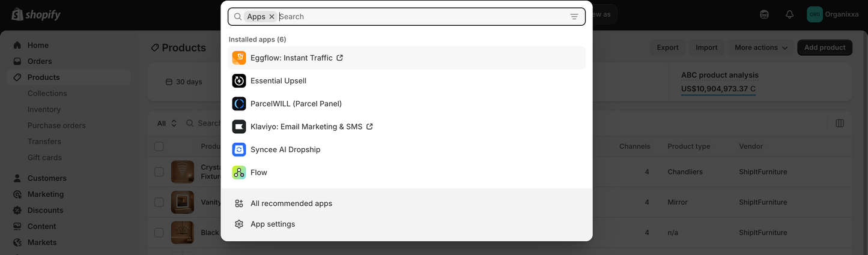Click the Content image icon
This screenshot has width=868, height=255.
[x=17, y=226]
